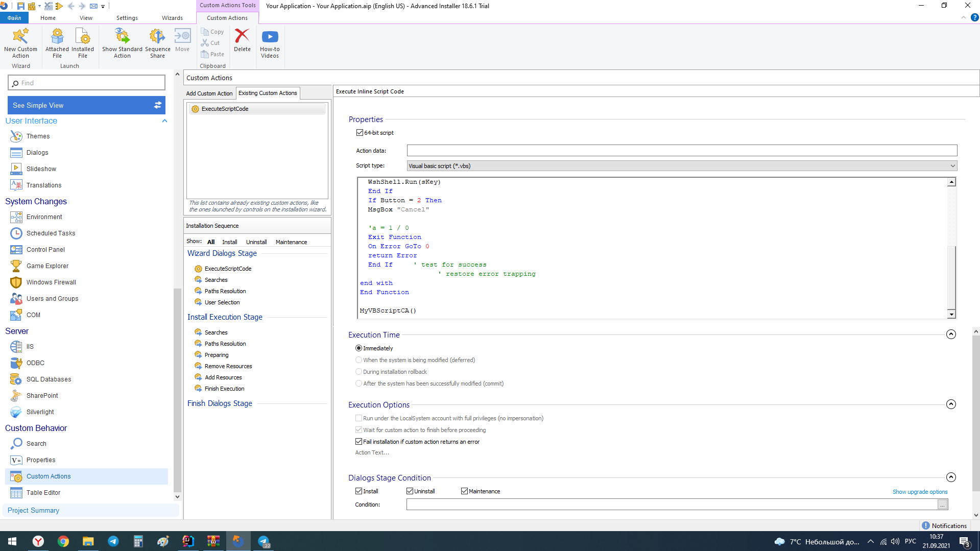
Task: Collapse the User Interface group
Action: click(x=164, y=121)
